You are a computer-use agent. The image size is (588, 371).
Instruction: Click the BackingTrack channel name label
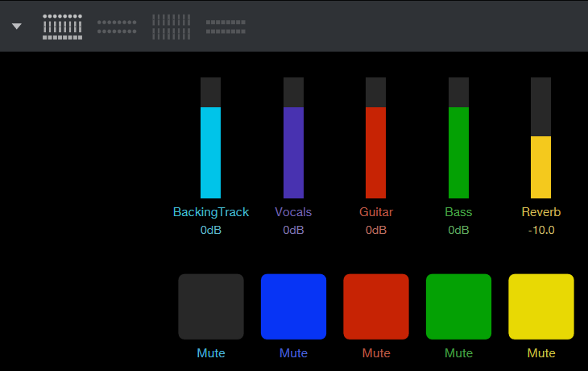(211, 212)
